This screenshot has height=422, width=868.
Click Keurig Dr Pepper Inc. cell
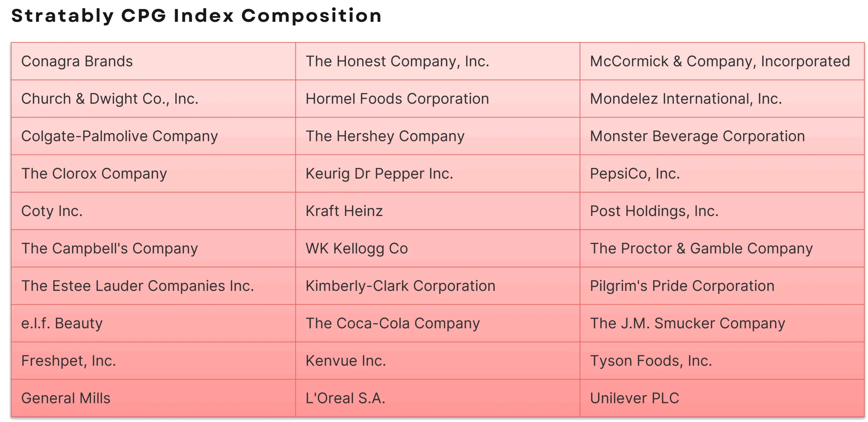click(379, 174)
